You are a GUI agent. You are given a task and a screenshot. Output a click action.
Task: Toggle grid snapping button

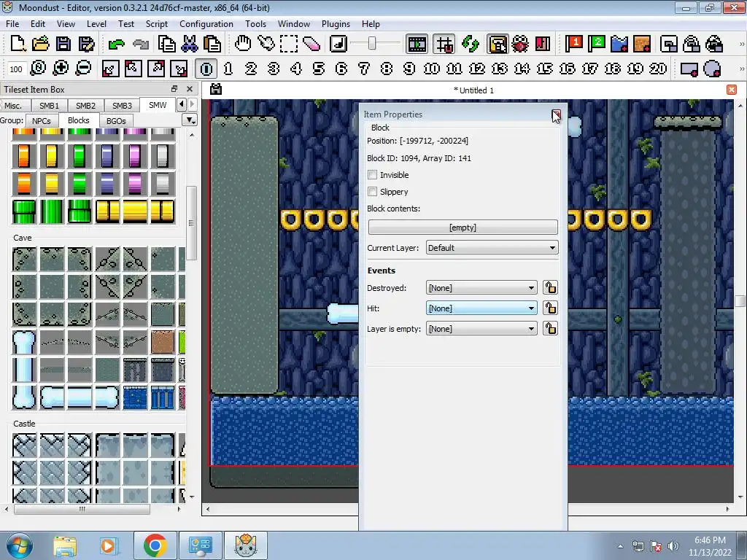coord(444,44)
